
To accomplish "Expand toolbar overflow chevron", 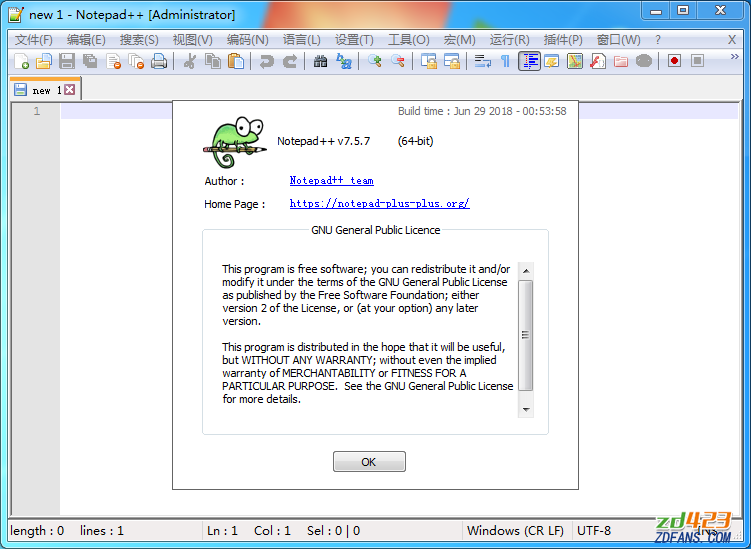I will [734, 57].
